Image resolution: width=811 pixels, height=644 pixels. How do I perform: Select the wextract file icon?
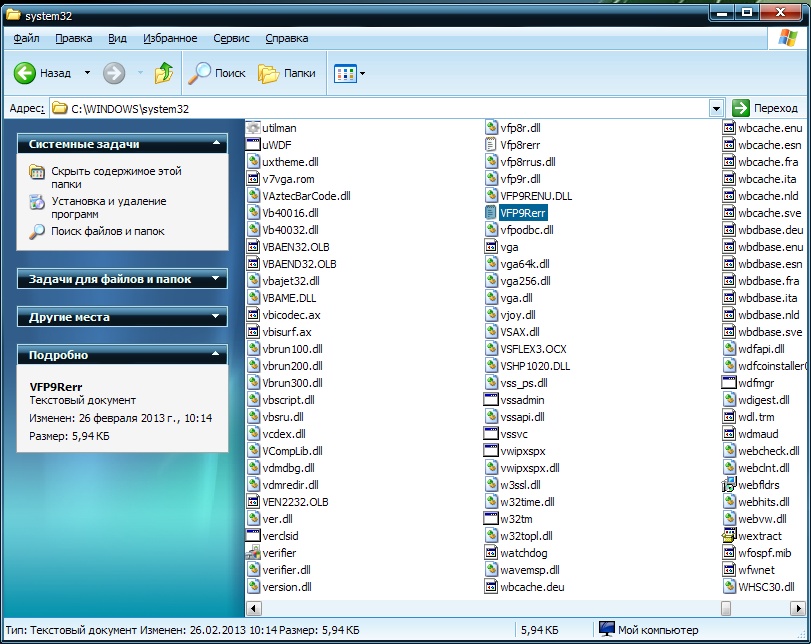tap(728, 536)
